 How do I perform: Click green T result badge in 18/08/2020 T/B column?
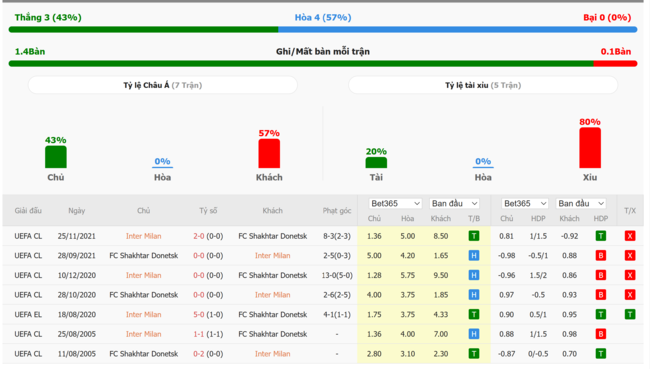coord(474,315)
